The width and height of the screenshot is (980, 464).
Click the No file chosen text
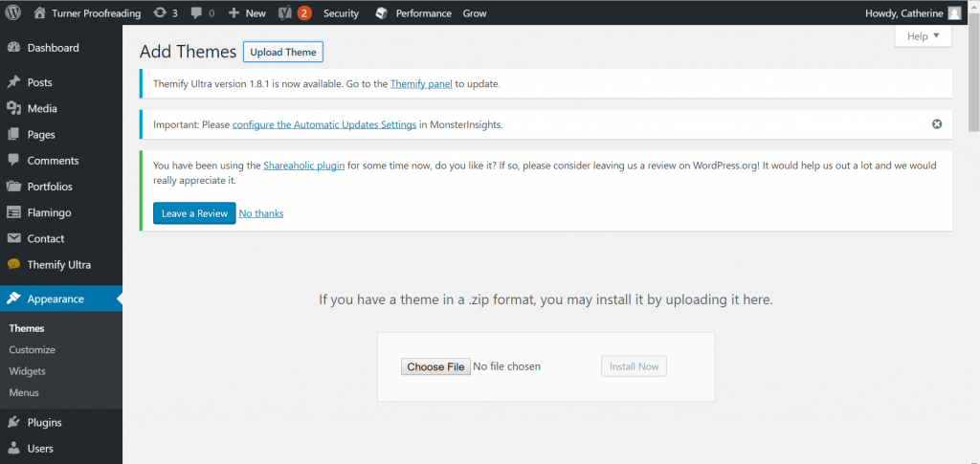tap(507, 366)
